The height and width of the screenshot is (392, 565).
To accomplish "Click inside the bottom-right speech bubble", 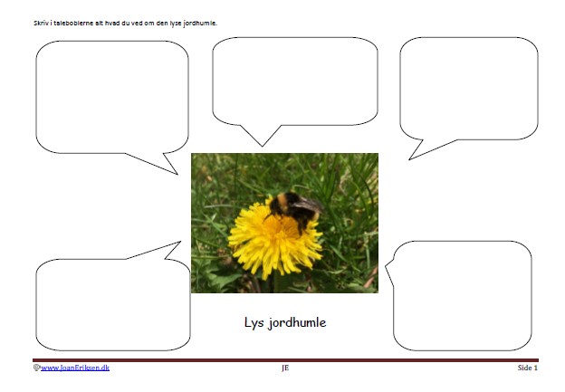I will (x=463, y=296).
